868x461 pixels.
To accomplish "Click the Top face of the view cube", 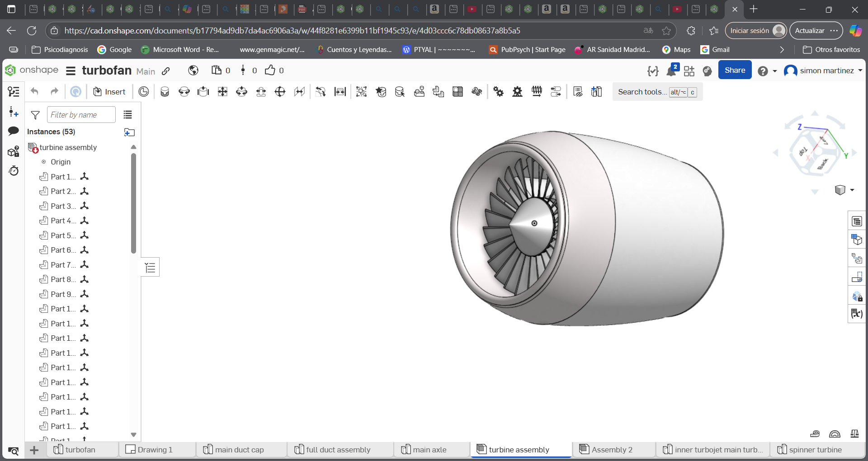I will [x=803, y=151].
